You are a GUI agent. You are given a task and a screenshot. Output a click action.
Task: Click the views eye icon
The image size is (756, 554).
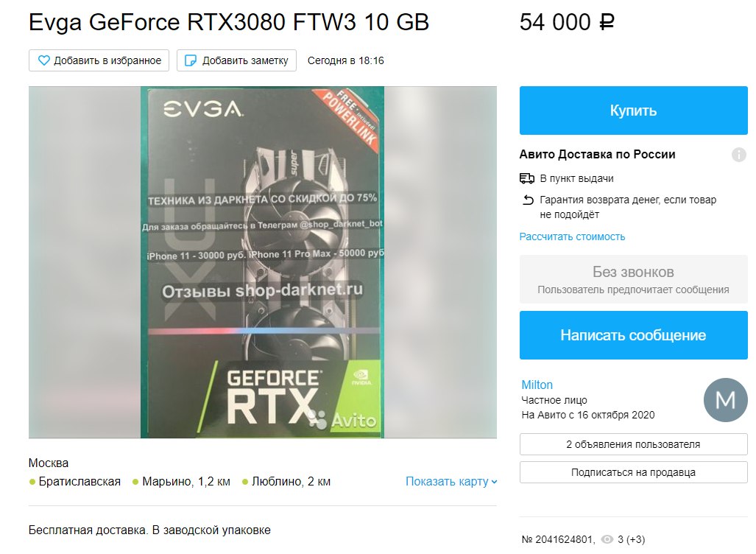[607, 539]
